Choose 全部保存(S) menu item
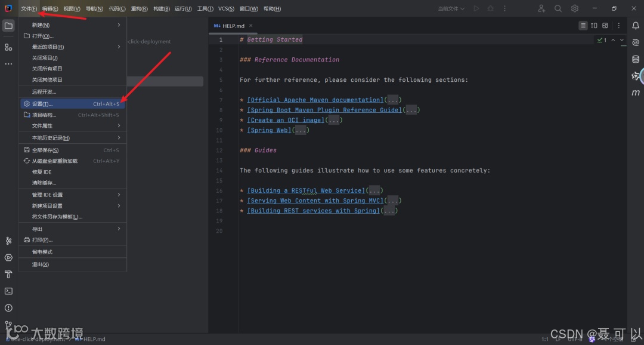Screen dimensions: 644x345 (73, 150)
